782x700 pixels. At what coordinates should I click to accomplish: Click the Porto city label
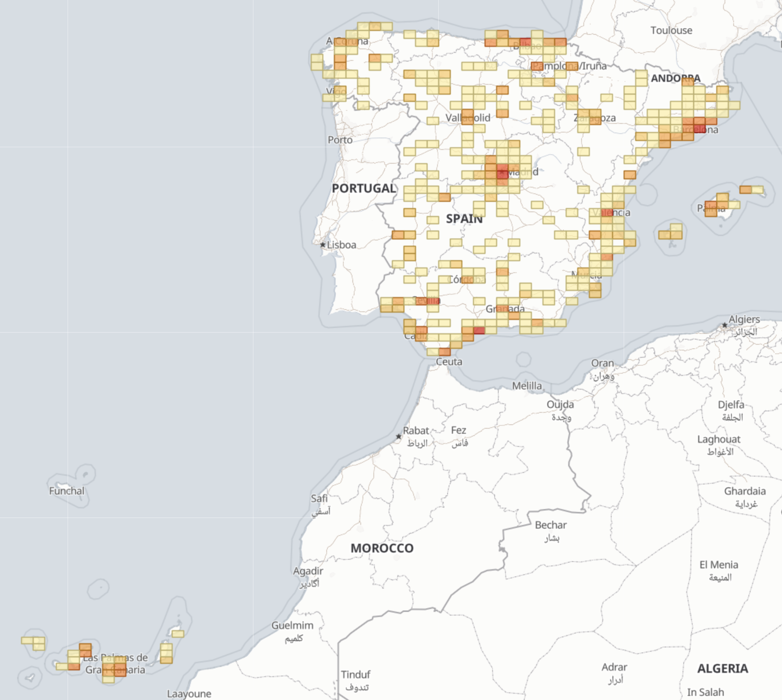pos(340,140)
